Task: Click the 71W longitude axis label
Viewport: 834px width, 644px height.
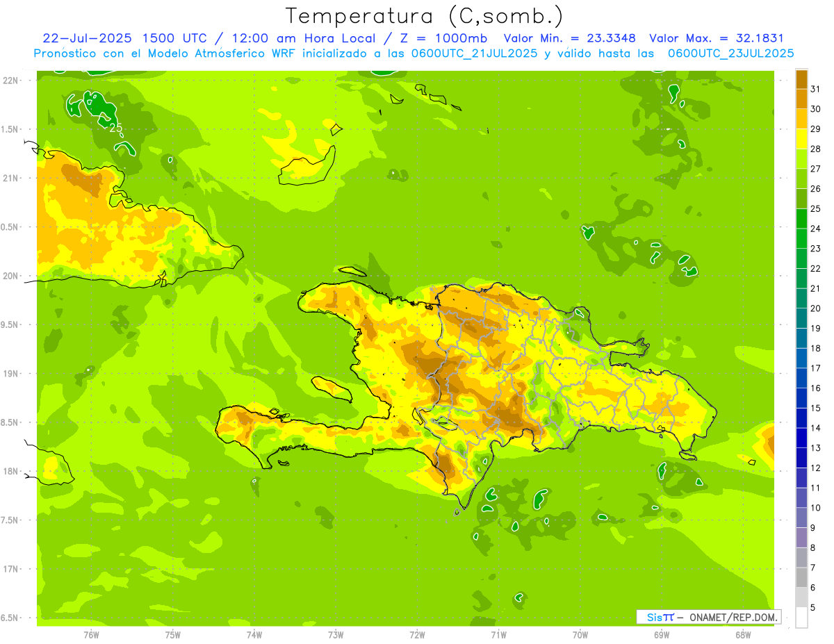Action: click(x=498, y=635)
